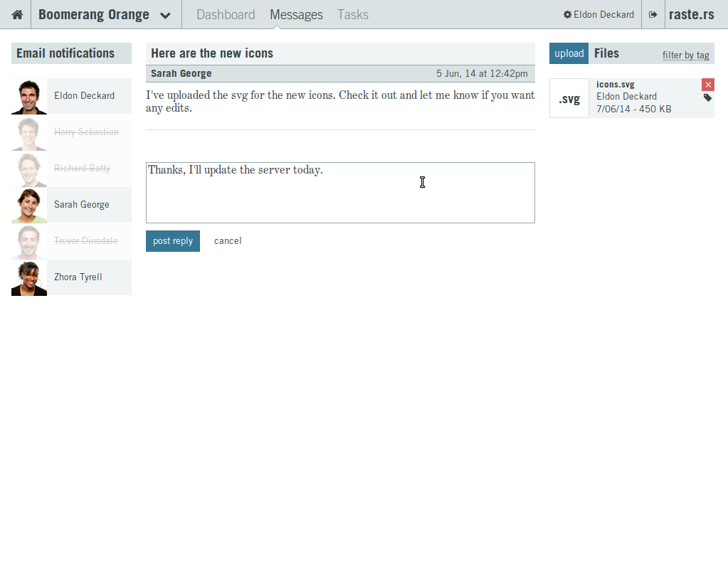Click the raste.rs logo link

tap(691, 14)
